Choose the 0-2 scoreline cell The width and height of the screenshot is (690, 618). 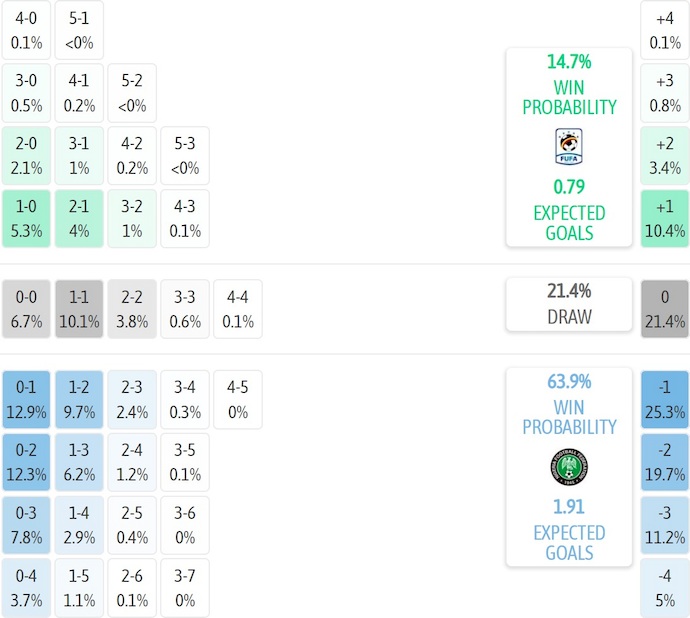26,461
